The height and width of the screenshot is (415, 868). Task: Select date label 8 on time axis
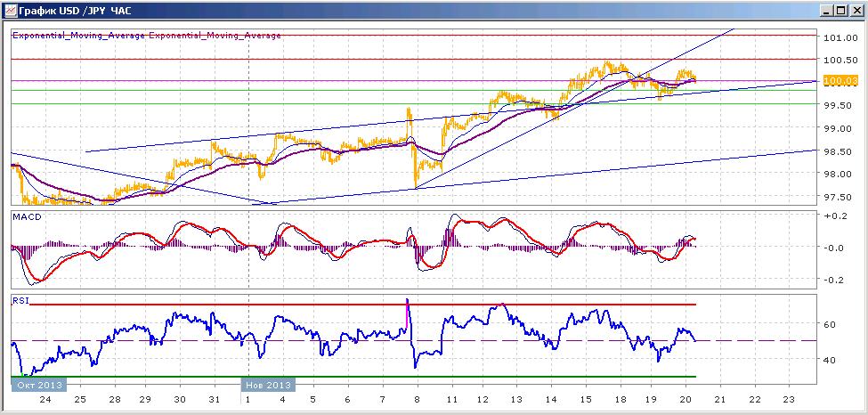point(417,400)
